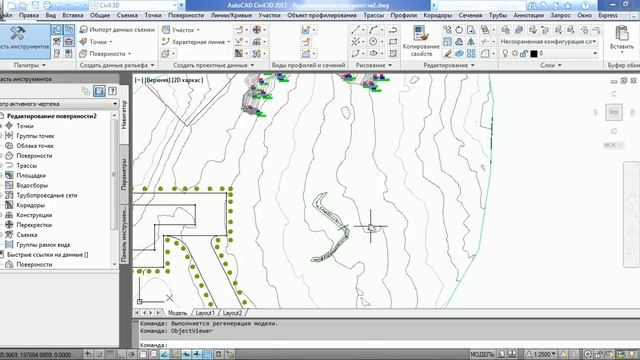Viewport: 640px width, 360px height.
Task: Toggle the Toolspace panorama display button
Action: [99, 91]
